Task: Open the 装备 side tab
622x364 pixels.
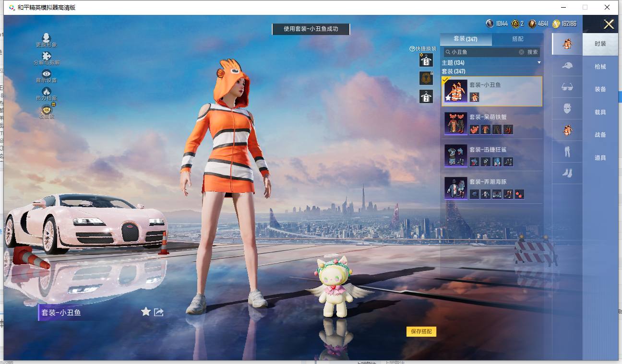Action: (600, 89)
